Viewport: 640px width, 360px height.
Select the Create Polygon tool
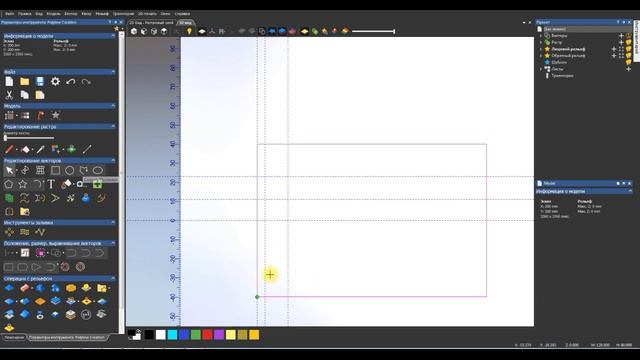coord(9,184)
